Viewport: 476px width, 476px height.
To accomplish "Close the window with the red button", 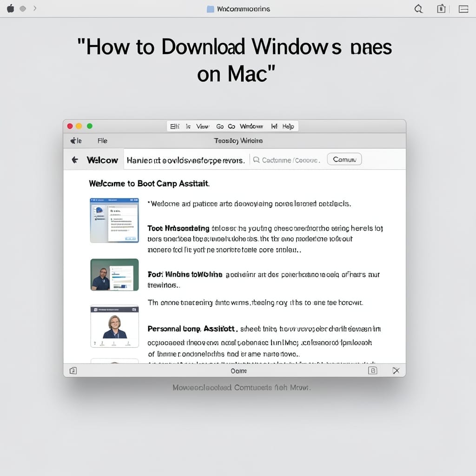I will click(70, 126).
